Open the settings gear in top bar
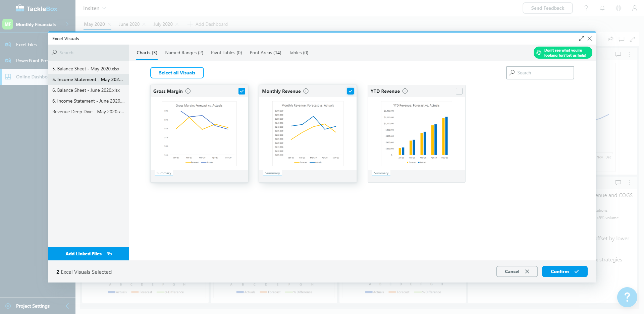Image resolution: width=644 pixels, height=314 pixels. (619, 8)
